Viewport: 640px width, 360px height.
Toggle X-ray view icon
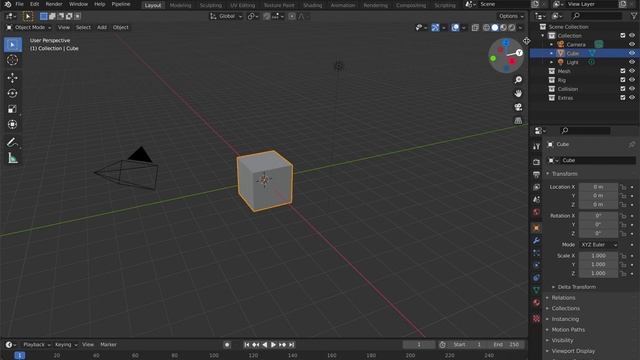(475, 27)
